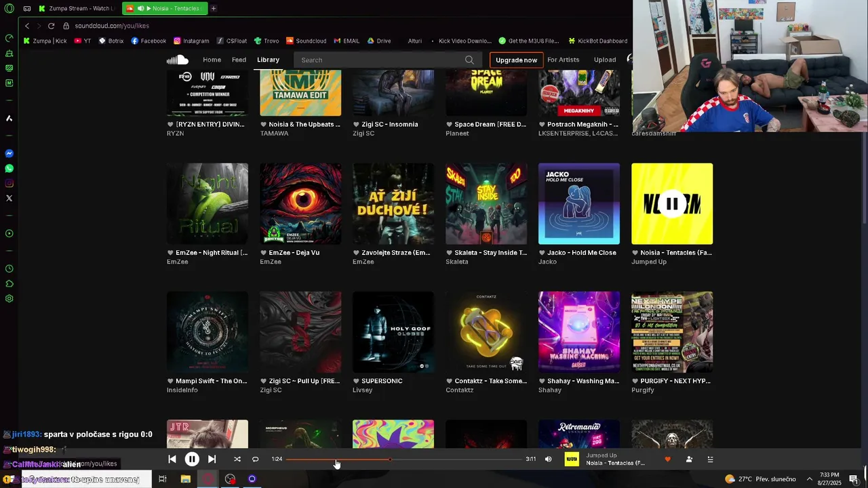Open File Explorer from the taskbar
Viewport: 868px width, 488px height.
tap(185, 479)
